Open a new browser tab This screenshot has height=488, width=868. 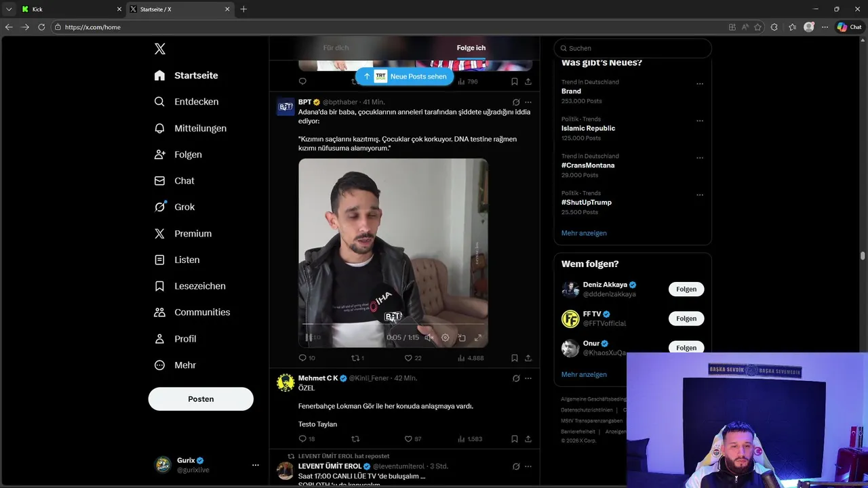pyautogui.click(x=243, y=9)
